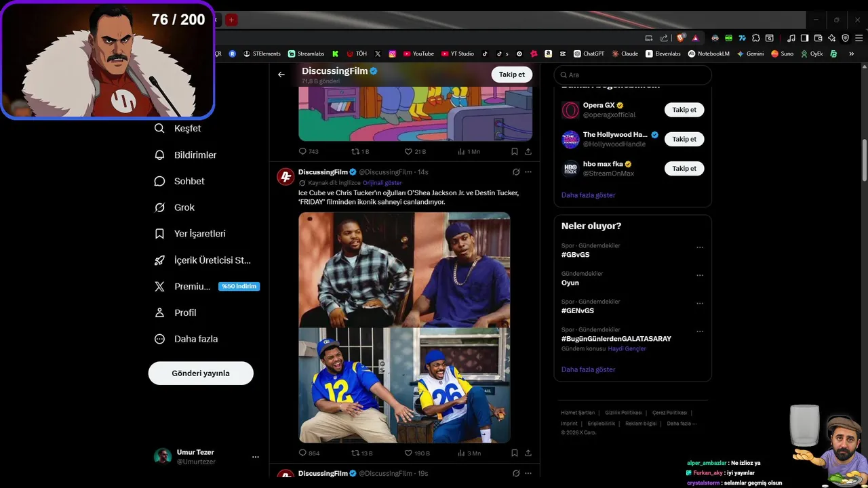Share the Simpsons image tweet
The width and height of the screenshot is (868, 488).
pos(528,152)
